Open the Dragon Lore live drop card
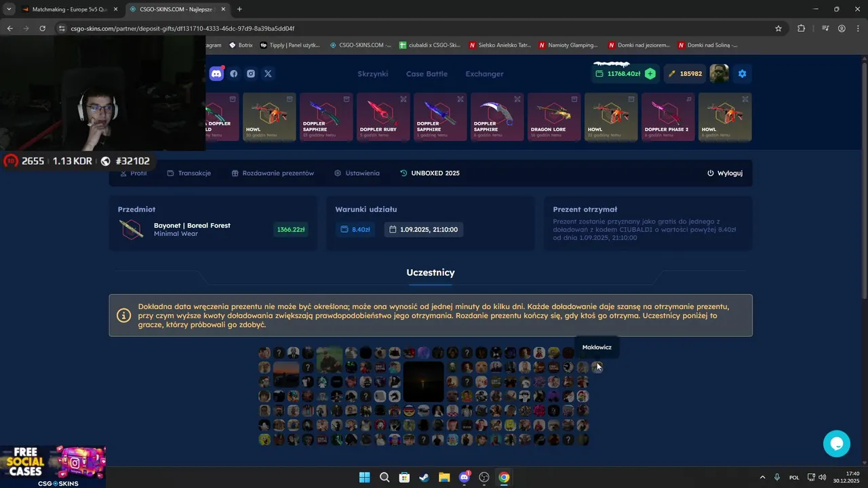This screenshot has height=488, width=868. [x=554, y=117]
